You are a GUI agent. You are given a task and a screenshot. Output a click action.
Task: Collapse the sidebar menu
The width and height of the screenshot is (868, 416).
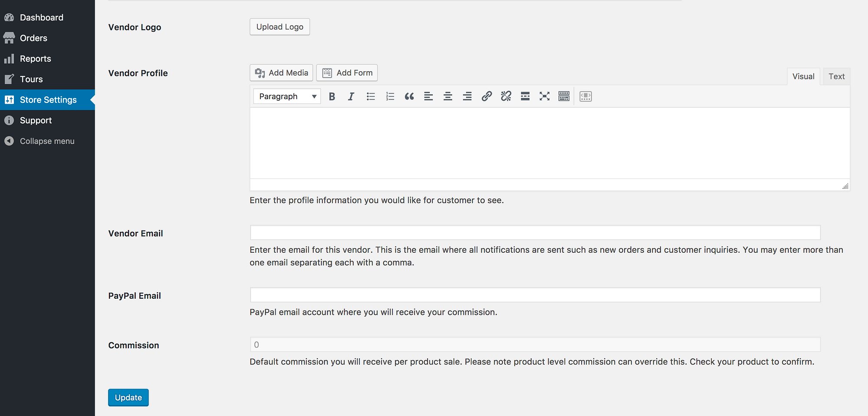coord(47,141)
